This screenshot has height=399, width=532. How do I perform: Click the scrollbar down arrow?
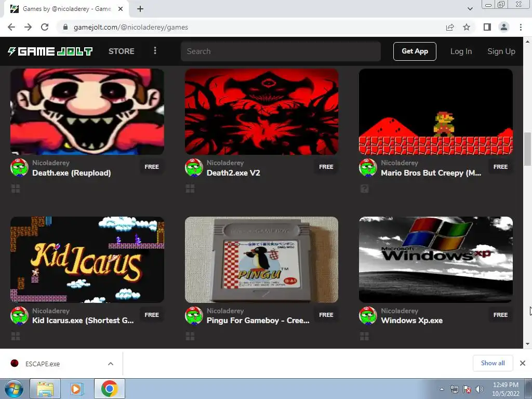pyautogui.click(x=528, y=344)
